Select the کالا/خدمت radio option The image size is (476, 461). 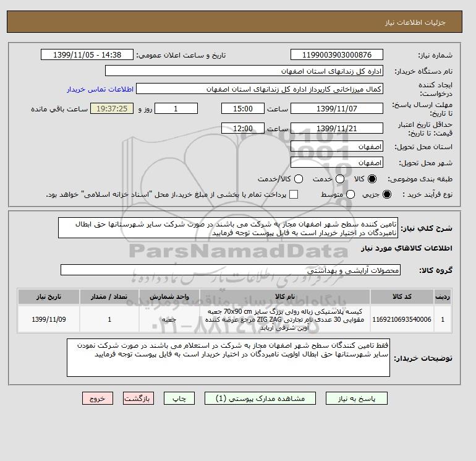[299, 179]
